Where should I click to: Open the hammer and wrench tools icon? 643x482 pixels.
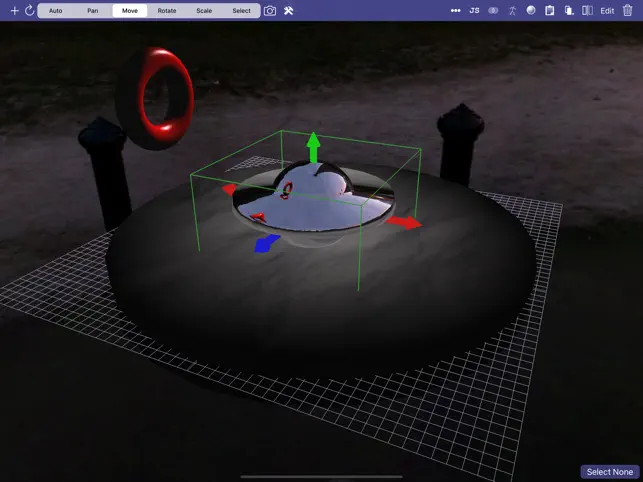(288, 11)
